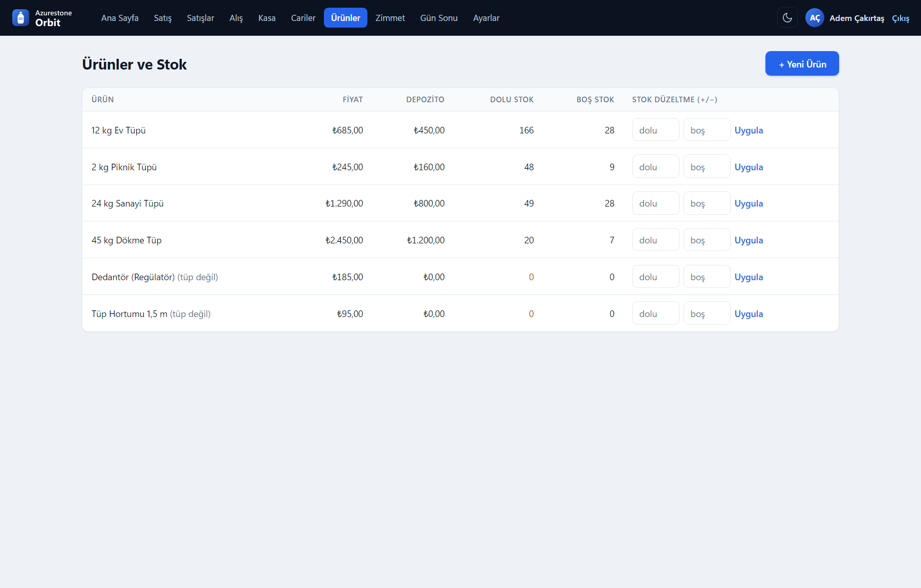The width and height of the screenshot is (921, 588).
Task: Open the AÇ user avatar
Action: click(x=815, y=18)
